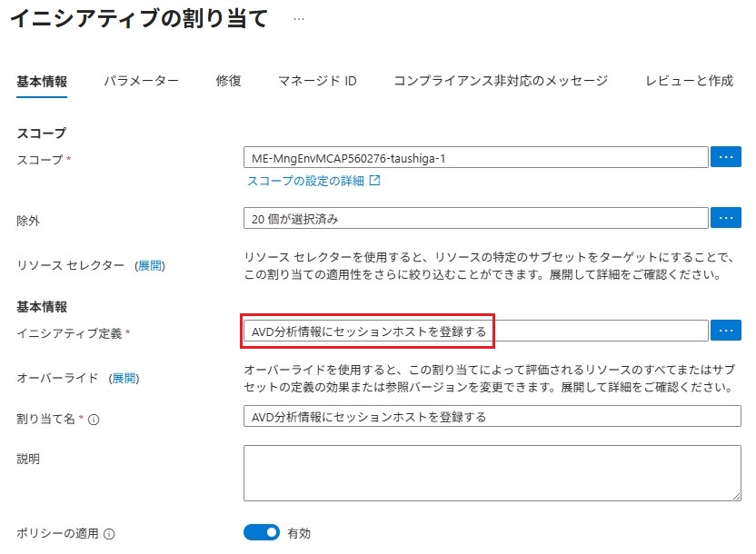Click the イニシアティブ定義 field
The width and height of the screenshot is (756, 554).
[475, 331]
